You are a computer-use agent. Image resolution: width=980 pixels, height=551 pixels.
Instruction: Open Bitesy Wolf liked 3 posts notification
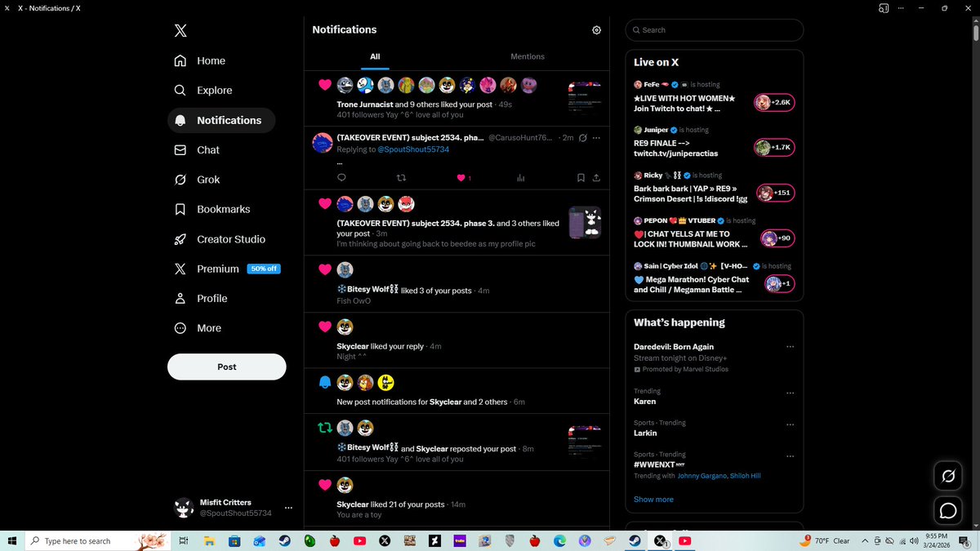point(457,284)
